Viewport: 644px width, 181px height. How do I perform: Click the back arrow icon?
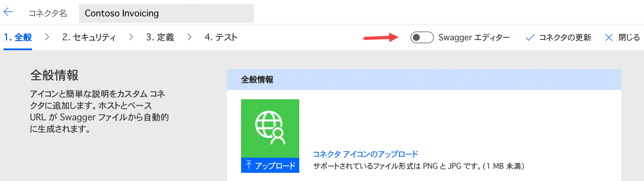(8, 12)
